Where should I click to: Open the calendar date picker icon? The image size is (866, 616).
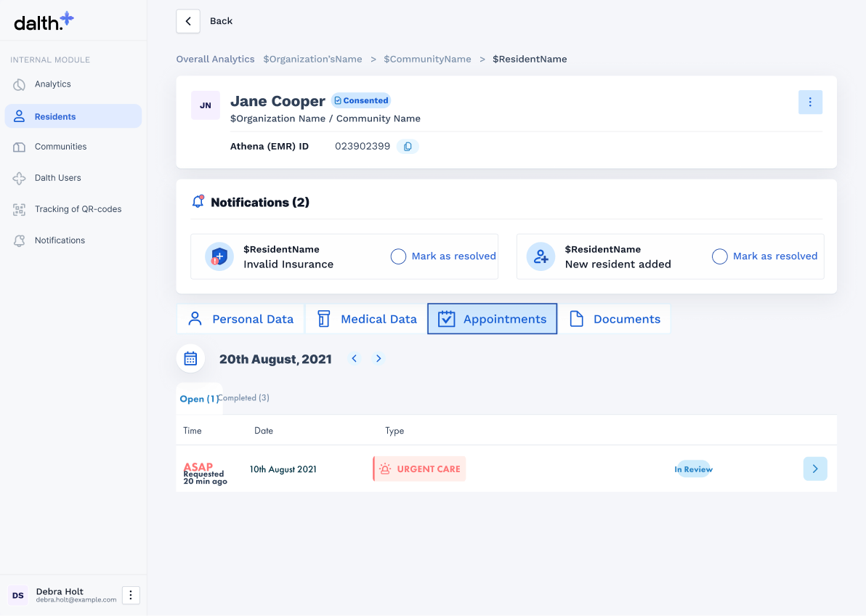click(190, 358)
